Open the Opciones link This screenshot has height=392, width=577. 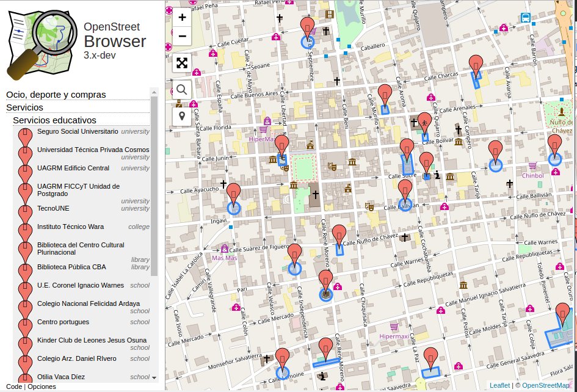42,387
